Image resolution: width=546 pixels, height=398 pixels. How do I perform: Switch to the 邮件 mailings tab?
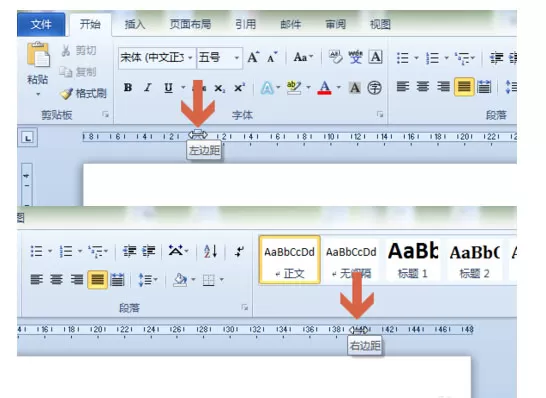click(290, 24)
